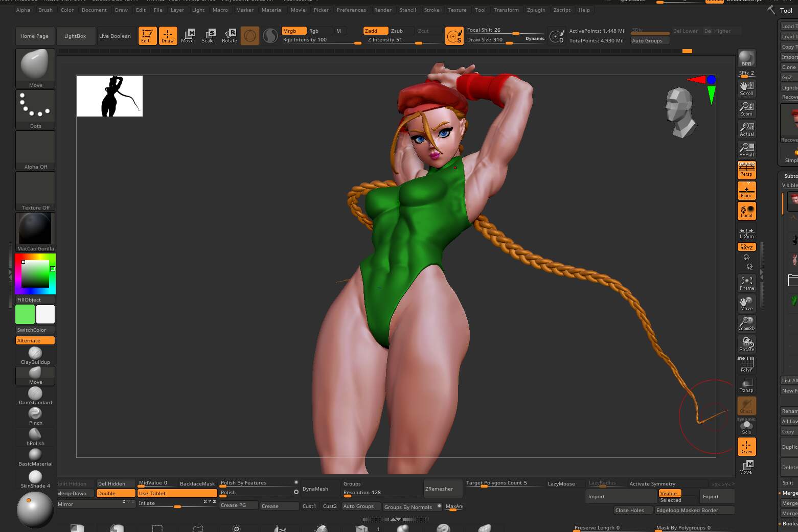This screenshot has height=532, width=798.
Task: Select the DamStandard brush
Action: (35, 396)
